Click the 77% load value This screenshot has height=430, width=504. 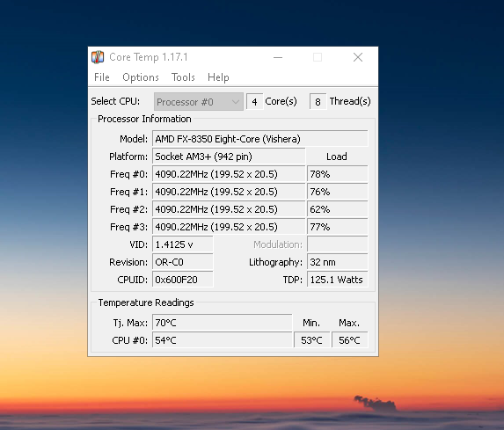(338, 227)
